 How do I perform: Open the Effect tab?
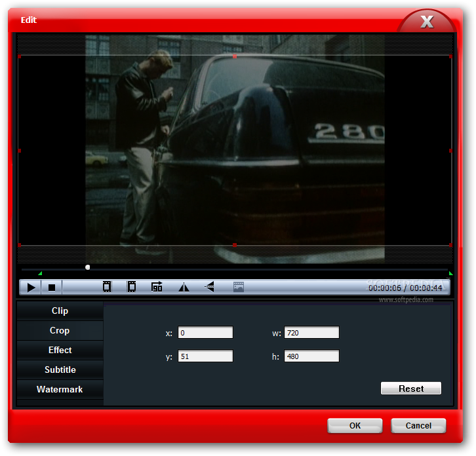coord(60,350)
